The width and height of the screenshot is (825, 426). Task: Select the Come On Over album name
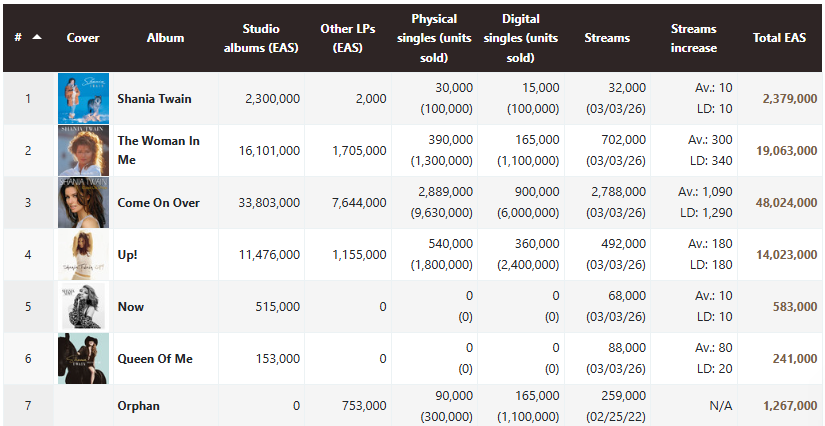click(158, 202)
